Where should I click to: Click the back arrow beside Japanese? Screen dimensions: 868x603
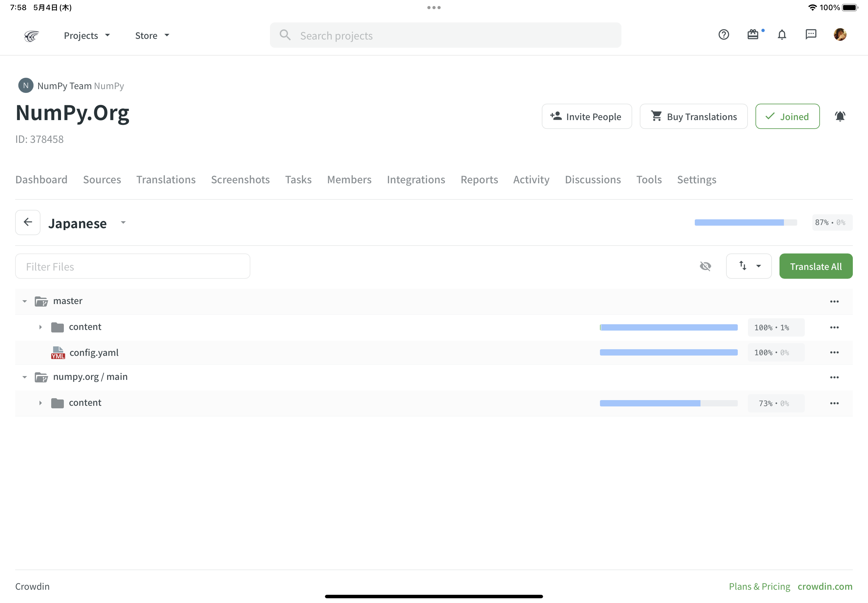coord(28,222)
